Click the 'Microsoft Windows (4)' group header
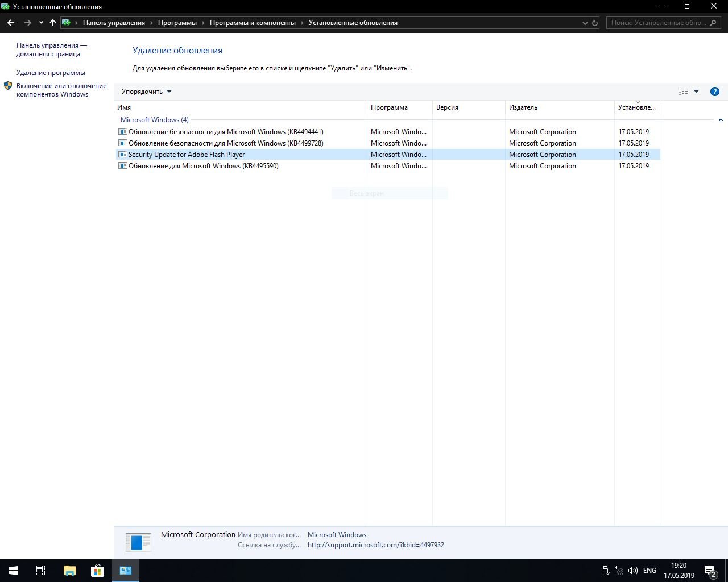Viewport: 728px width, 582px height. 155,120
